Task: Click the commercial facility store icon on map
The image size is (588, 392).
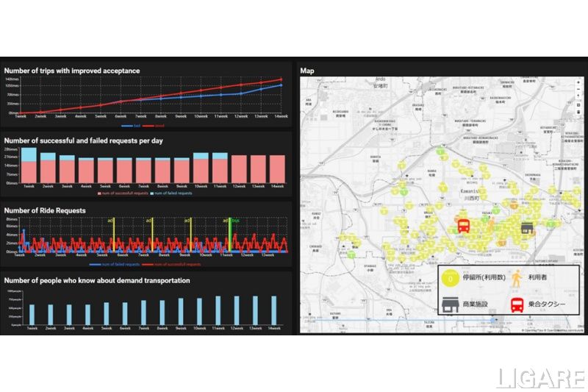Action: (x=527, y=228)
